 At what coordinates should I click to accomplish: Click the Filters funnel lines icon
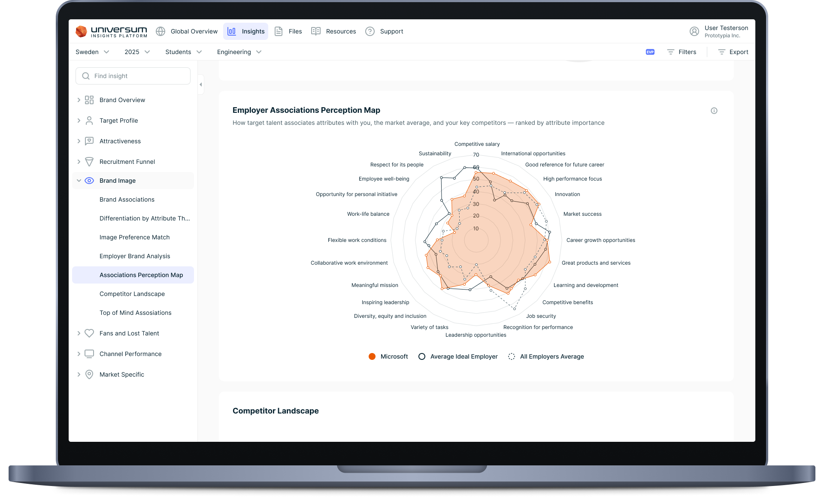point(670,52)
